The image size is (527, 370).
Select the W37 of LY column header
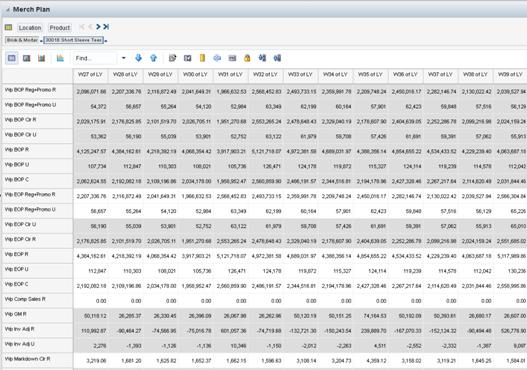tap(440, 75)
